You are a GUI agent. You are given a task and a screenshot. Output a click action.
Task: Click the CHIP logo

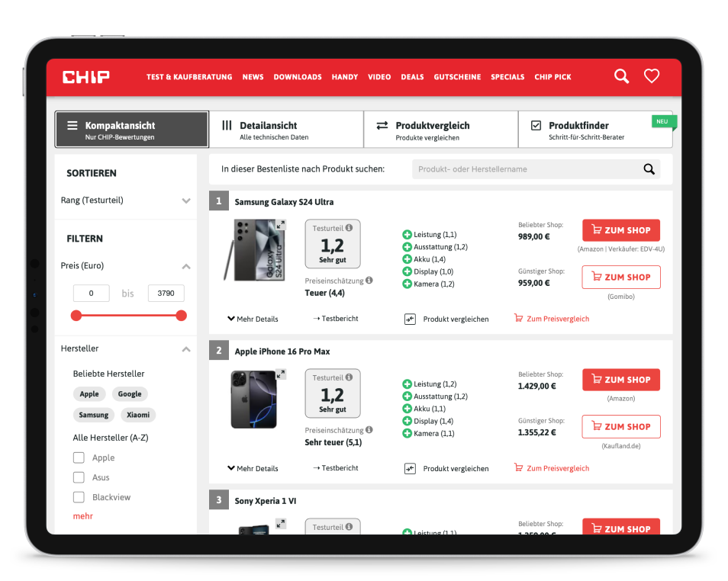pyautogui.click(x=86, y=77)
